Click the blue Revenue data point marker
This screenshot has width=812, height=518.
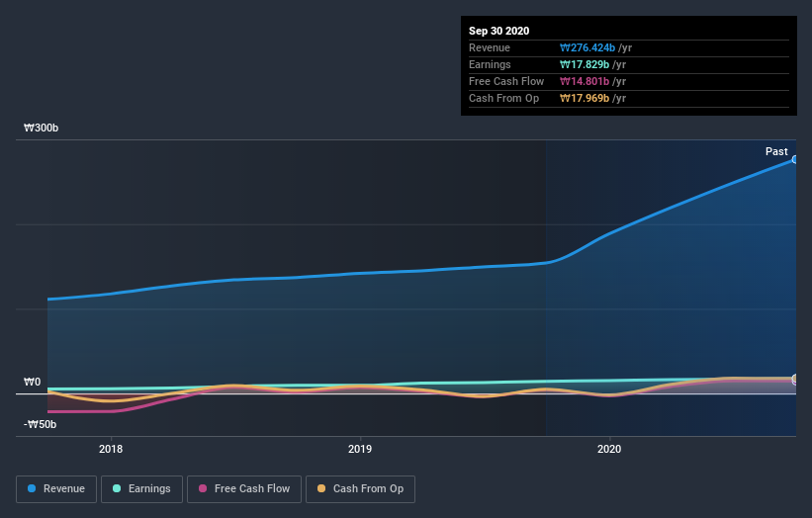pyautogui.click(x=795, y=160)
